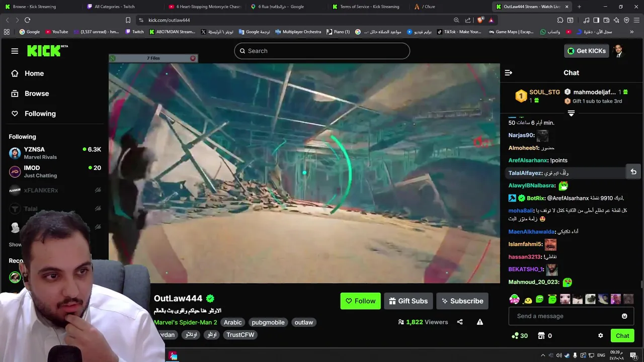Switch to Heart-Stopping Motorcycle Chase tab
644x362 pixels.
tap(204, 7)
